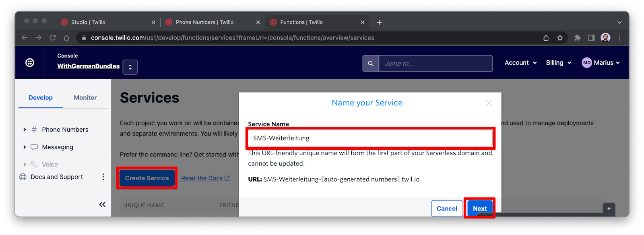Open the tab search dropdown chevron

pos(619,23)
